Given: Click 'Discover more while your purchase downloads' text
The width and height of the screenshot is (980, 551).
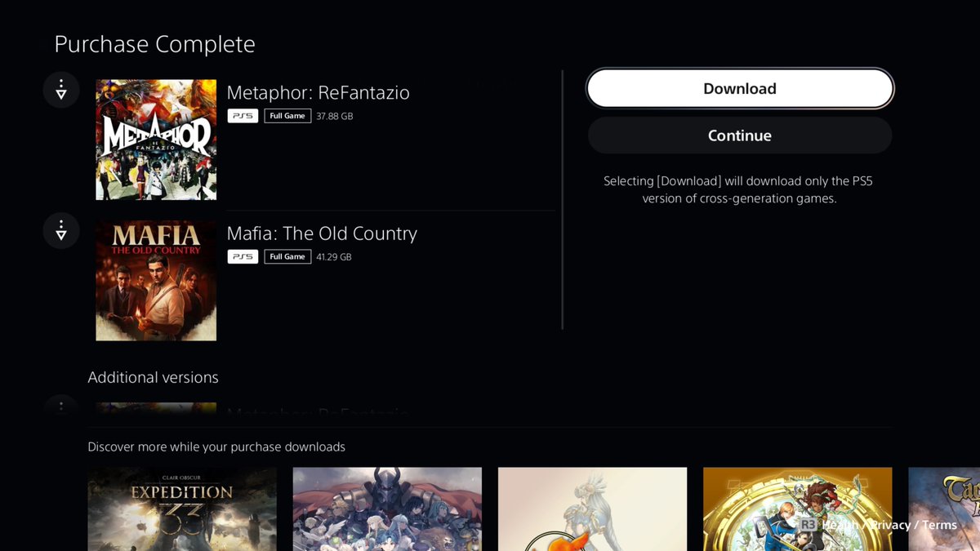Looking at the screenshot, I should click(x=216, y=447).
